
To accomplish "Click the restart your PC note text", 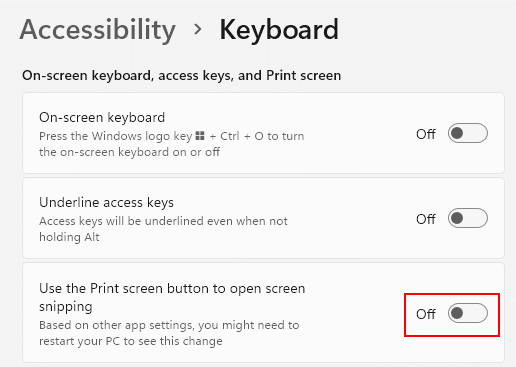I will click(x=131, y=341).
